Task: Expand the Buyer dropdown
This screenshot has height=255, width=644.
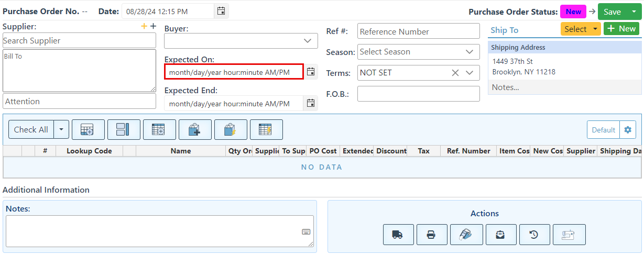Action: pos(308,41)
